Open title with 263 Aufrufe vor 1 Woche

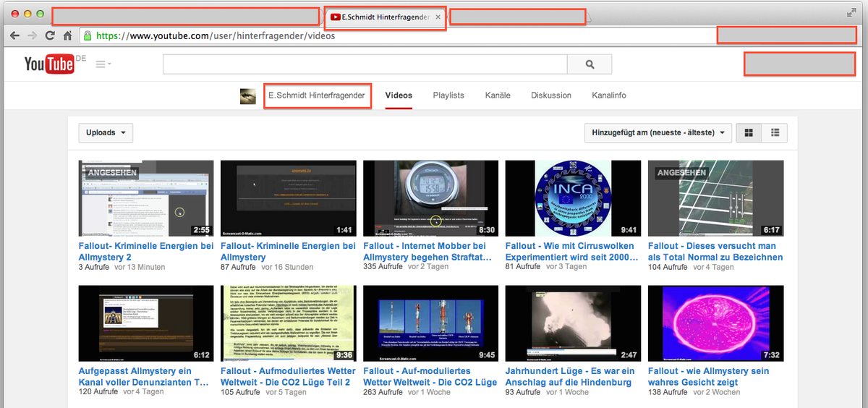tap(430, 376)
